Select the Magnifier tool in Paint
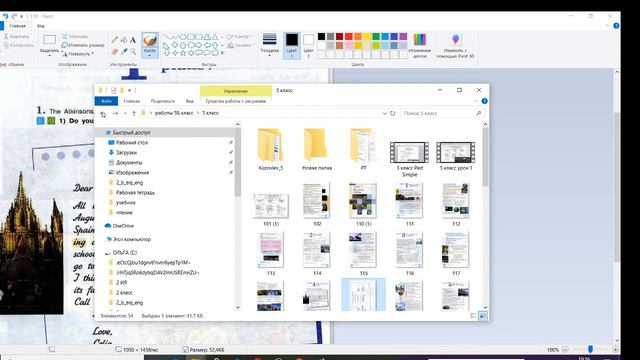 [133, 51]
